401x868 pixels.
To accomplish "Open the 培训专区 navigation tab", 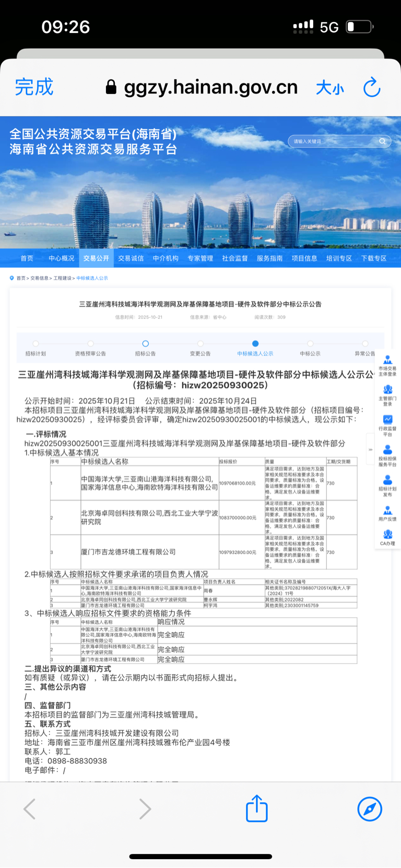I will coord(339,258).
